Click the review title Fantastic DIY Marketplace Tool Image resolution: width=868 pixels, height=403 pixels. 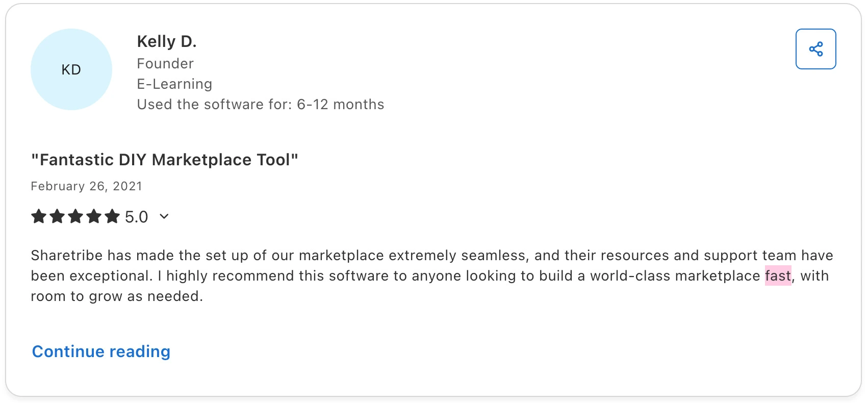pos(164,160)
